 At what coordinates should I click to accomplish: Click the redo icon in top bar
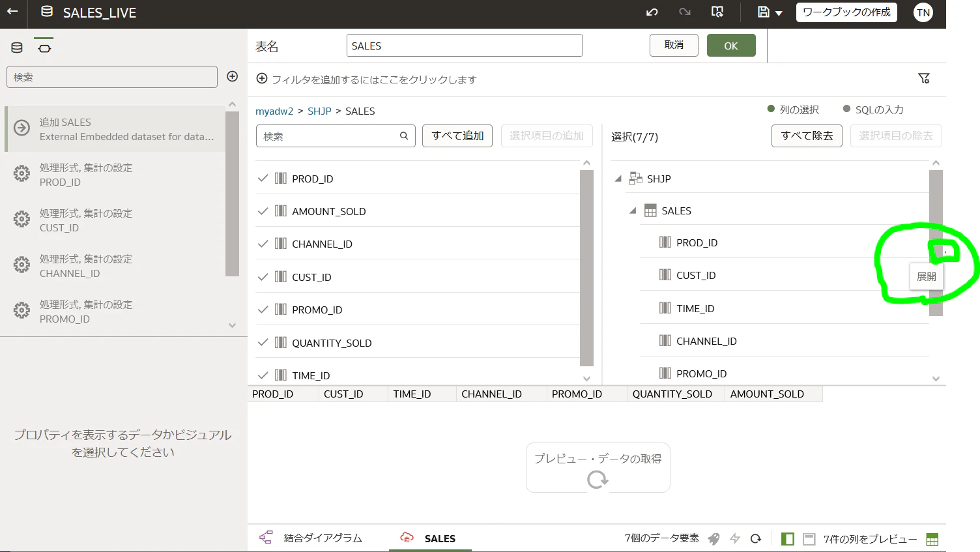685,12
